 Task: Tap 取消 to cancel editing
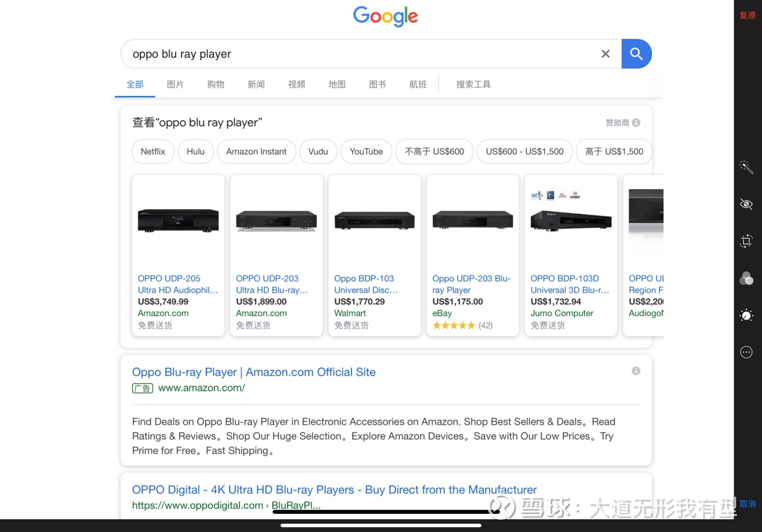(x=747, y=504)
